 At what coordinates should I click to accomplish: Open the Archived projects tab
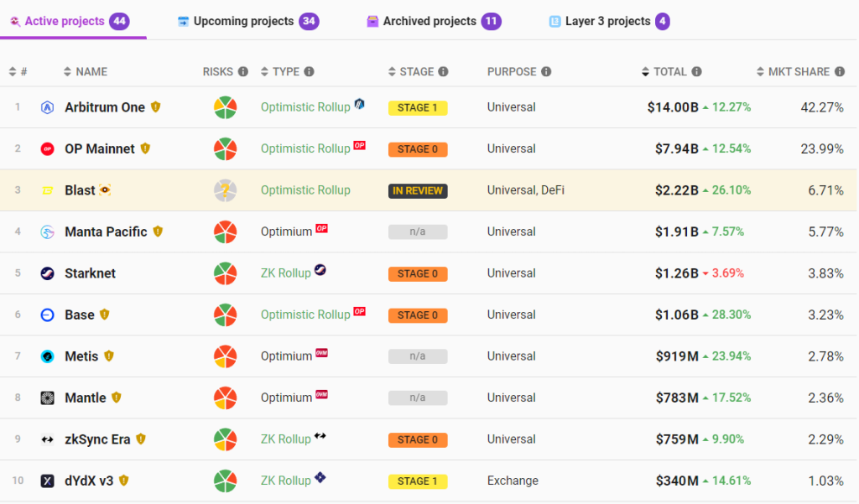point(434,21)
